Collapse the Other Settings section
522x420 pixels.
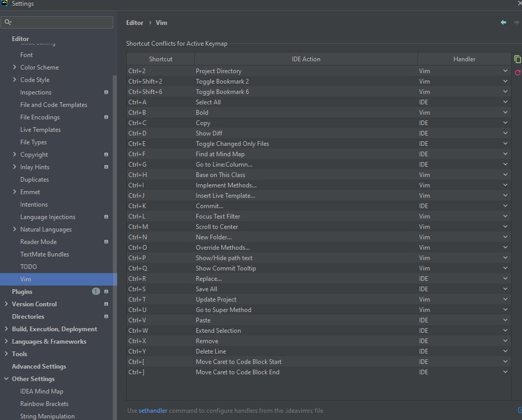pyautogui.click(x=6, y=379)
